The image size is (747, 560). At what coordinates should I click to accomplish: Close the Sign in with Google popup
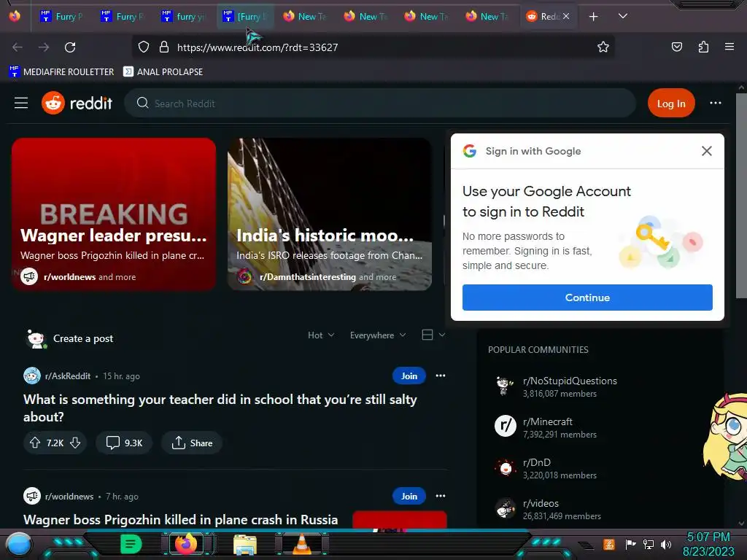(x=706, y=151)
